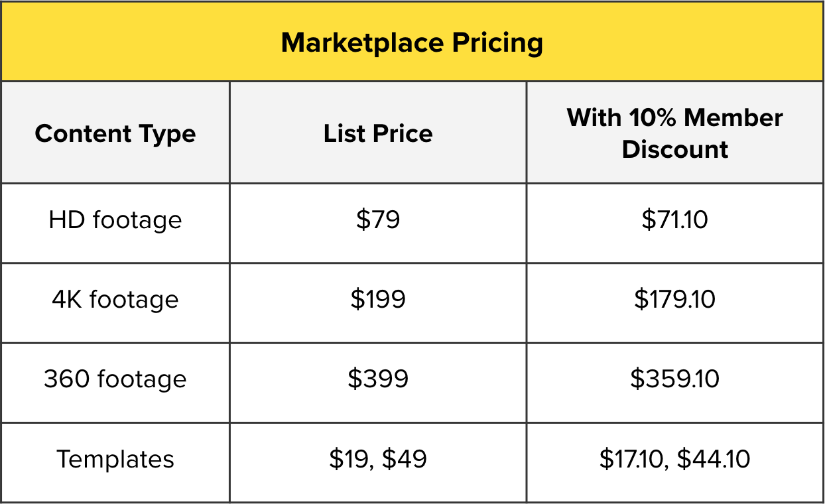Click the Marketplace Pricing title header
Image resolution: width=825 pixels, height=504 pixels.
point(412,42)
